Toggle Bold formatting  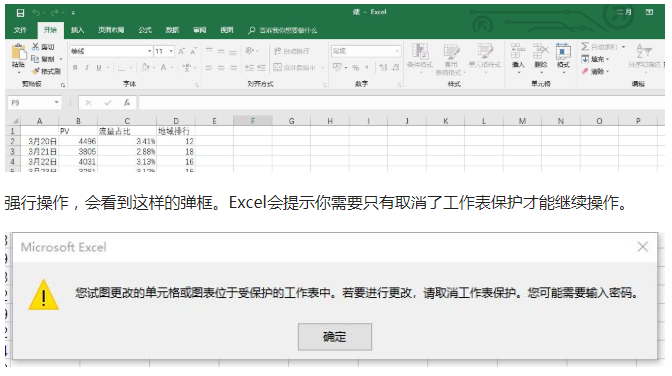pyautogui.click(x=75, y=68)
